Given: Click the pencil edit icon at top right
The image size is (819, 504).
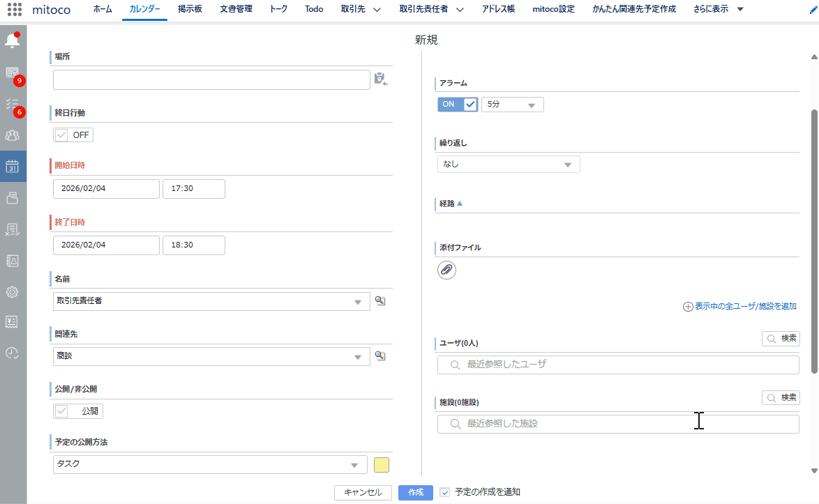Looking at the screenshot, I should pyautogui.click(x=812, y=10).
